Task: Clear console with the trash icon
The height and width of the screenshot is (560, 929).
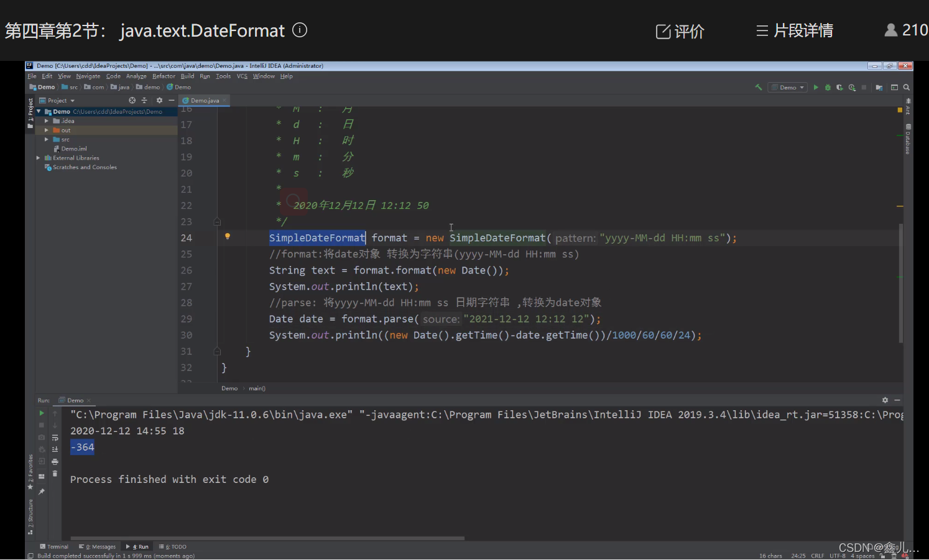Action: pos(55,474)
